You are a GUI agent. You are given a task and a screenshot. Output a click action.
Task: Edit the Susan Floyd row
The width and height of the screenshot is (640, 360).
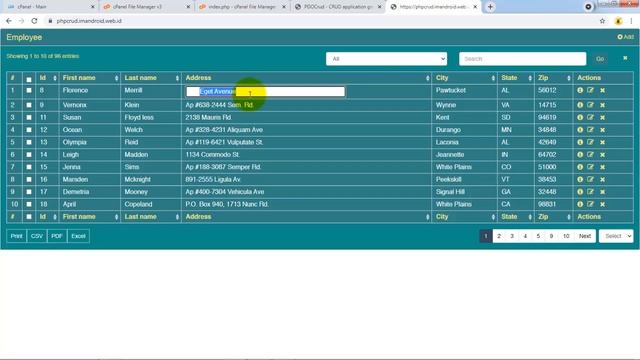tap(591, 118)
